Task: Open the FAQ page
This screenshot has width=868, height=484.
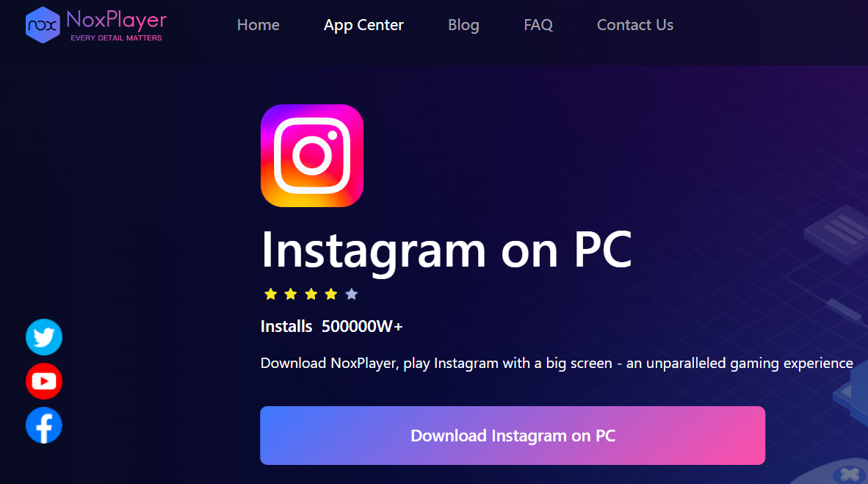Action: 538,25
